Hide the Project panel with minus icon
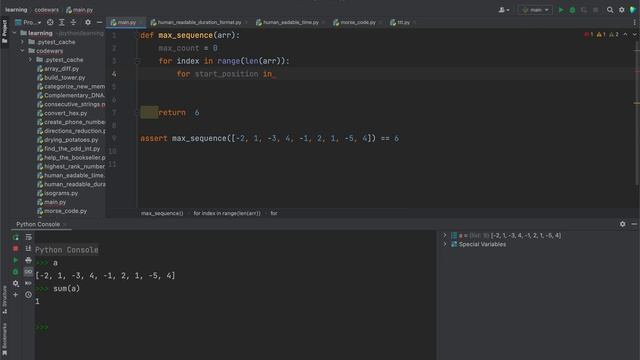 pyautogui.click(x=99, y=22)
